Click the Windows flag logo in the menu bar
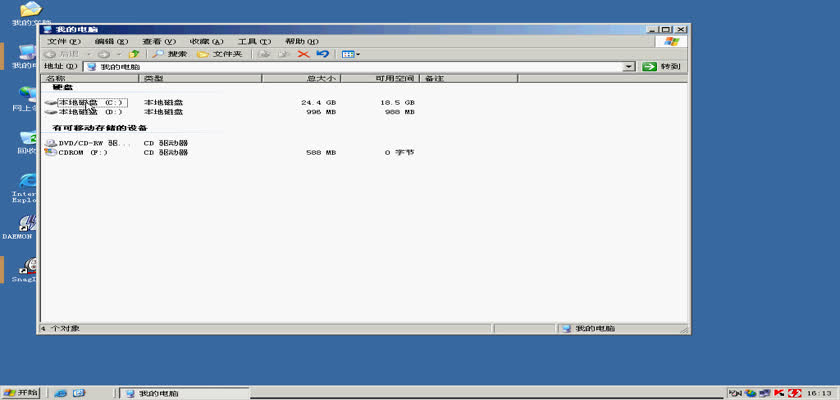 [671, 41]
